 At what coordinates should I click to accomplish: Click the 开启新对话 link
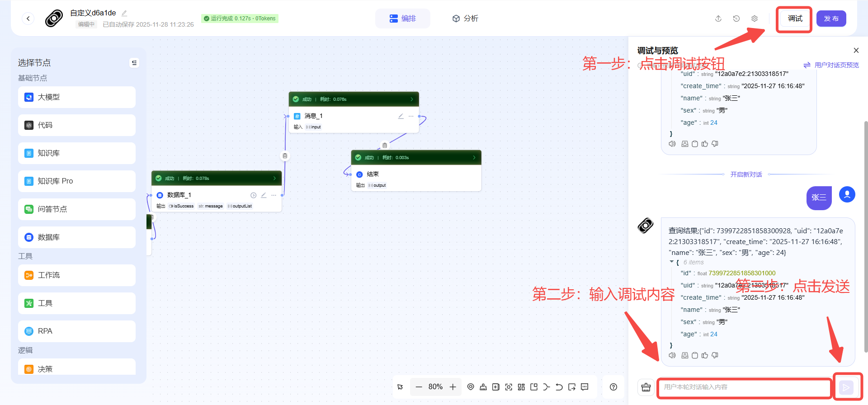click(746, 174)
